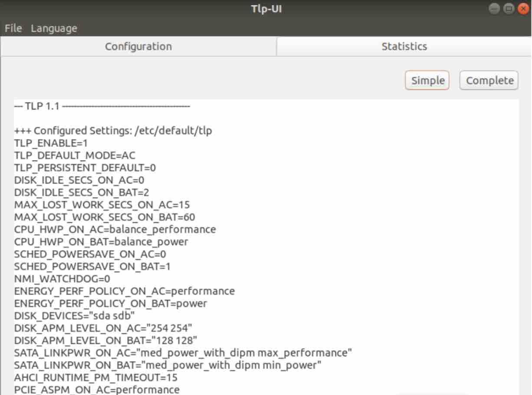Click the DISK_APM_LEVEL_ON_BAT="128 128" line
Screen dimensions: 532x395
[106, 340]
